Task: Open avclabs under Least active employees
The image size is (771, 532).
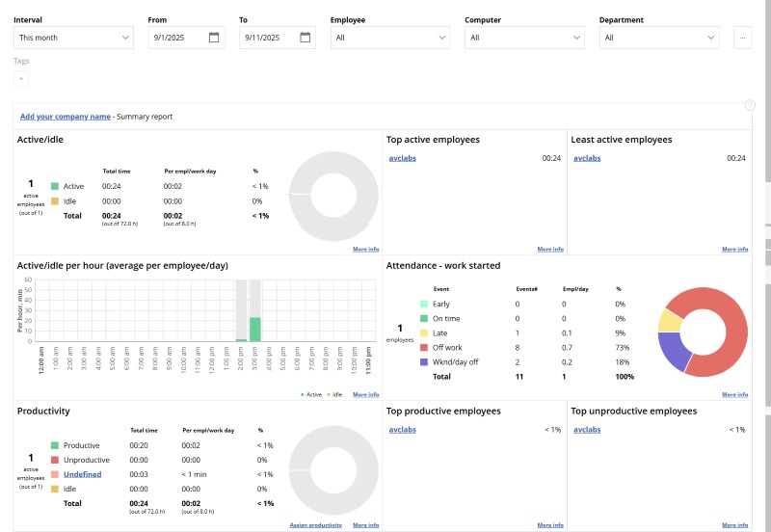Action: pos(586,158)
